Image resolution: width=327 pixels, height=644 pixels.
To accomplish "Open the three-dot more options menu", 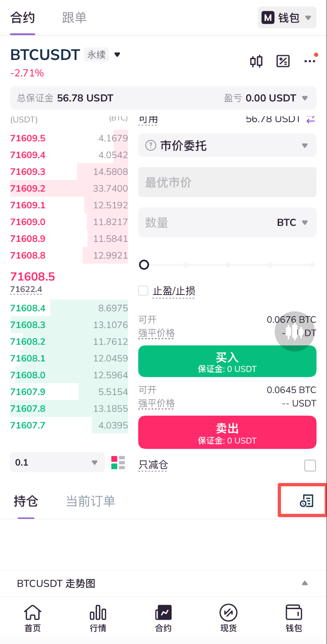I will point(309,61).
